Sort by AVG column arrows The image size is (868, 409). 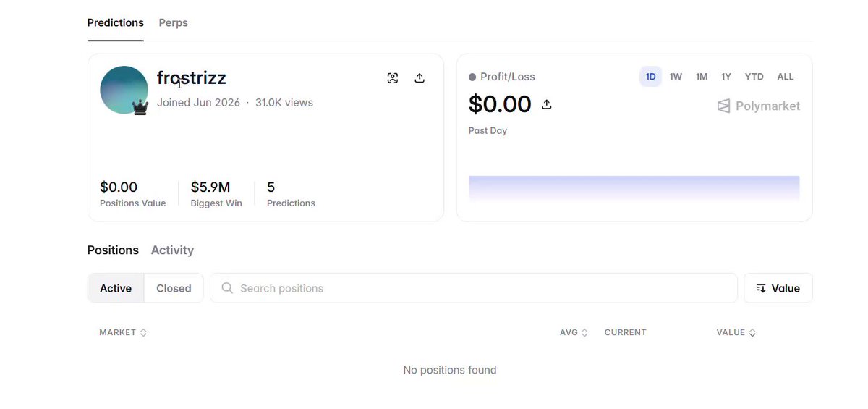(x=584, y=333)
